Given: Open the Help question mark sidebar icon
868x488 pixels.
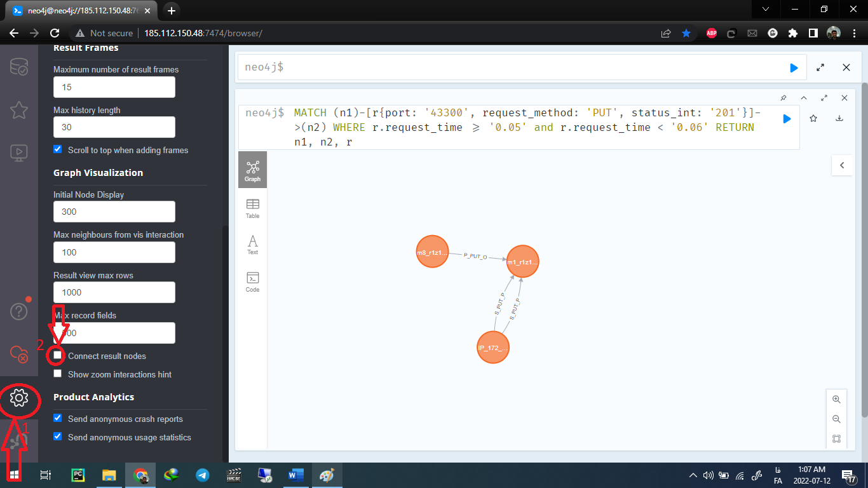Looking at the screenshot, I should [18, 311].
